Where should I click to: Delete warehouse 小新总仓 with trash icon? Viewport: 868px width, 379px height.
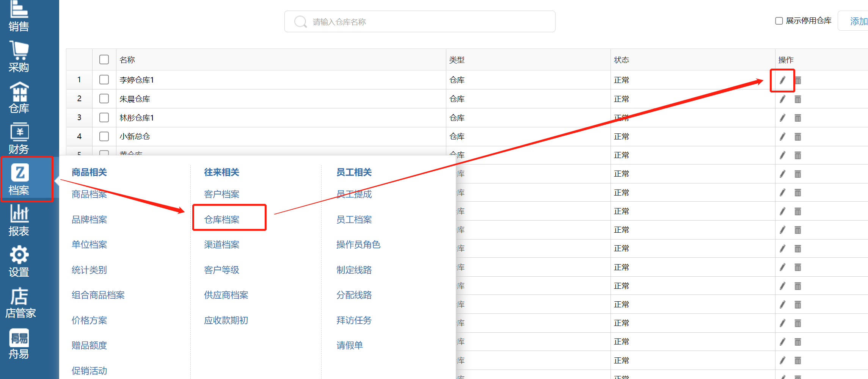click(798, 137)
